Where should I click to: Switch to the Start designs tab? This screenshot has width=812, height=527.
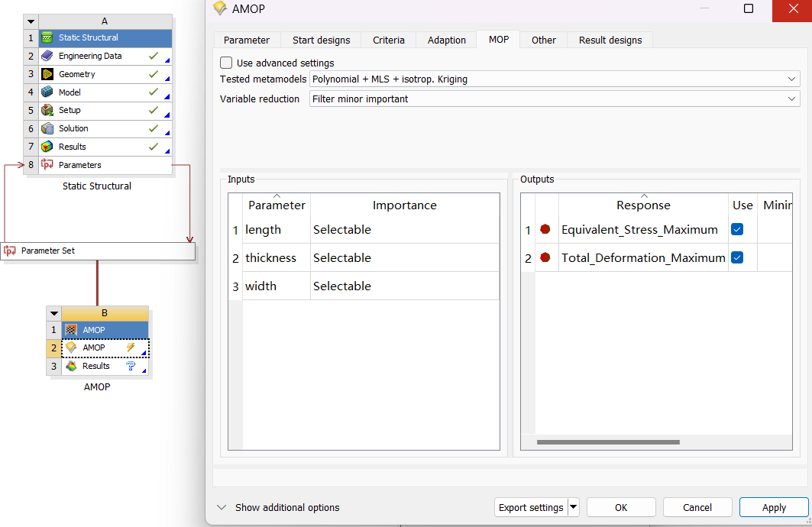pos(321,40)
